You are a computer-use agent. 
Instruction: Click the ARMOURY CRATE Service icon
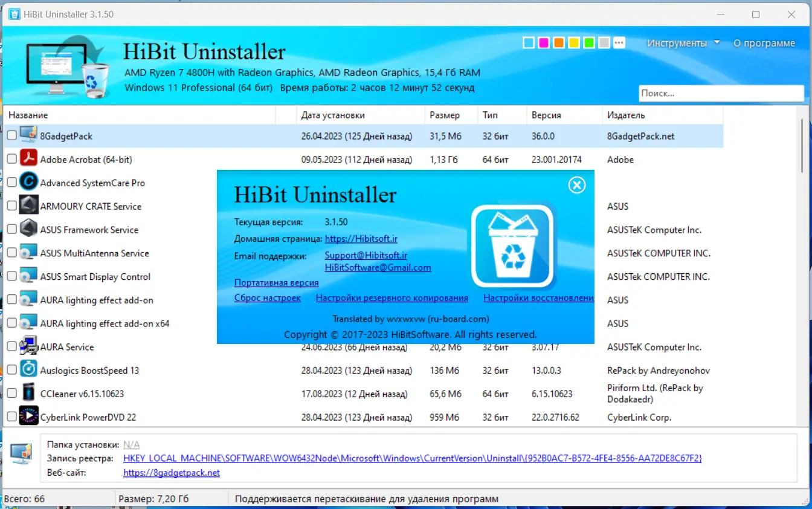(x=29, y=206)
